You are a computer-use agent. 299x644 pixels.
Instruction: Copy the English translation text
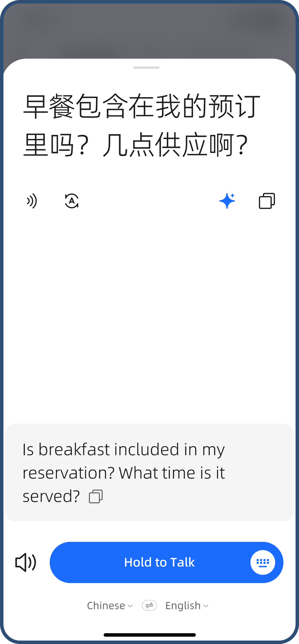(x=96, y=495)
